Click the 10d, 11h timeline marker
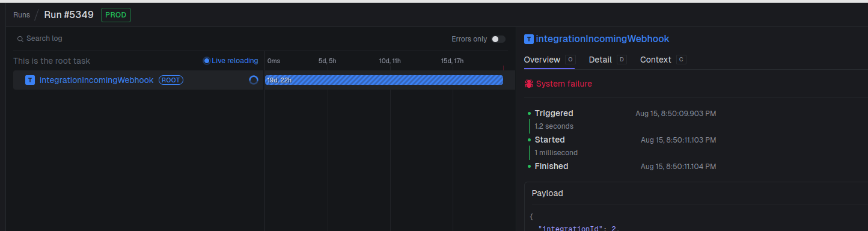Image resolution: width=868 pixels, height=231 pixels. 390,61
